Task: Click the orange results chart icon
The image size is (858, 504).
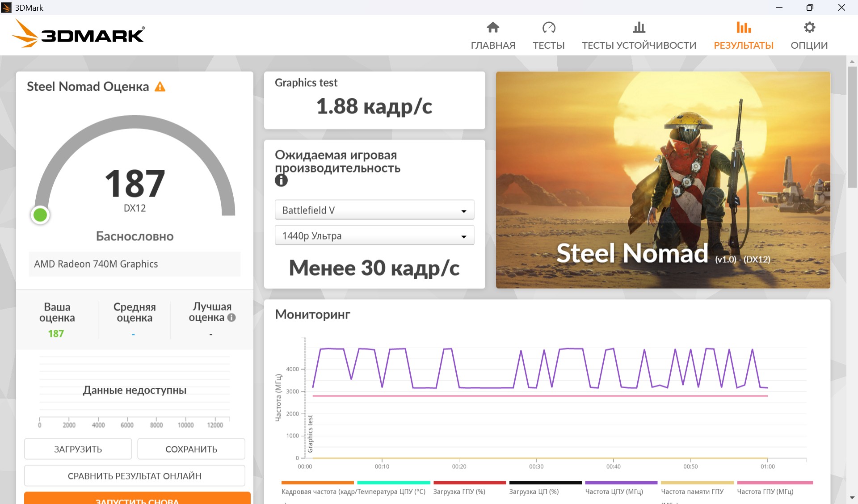Action: coord(744,27)
